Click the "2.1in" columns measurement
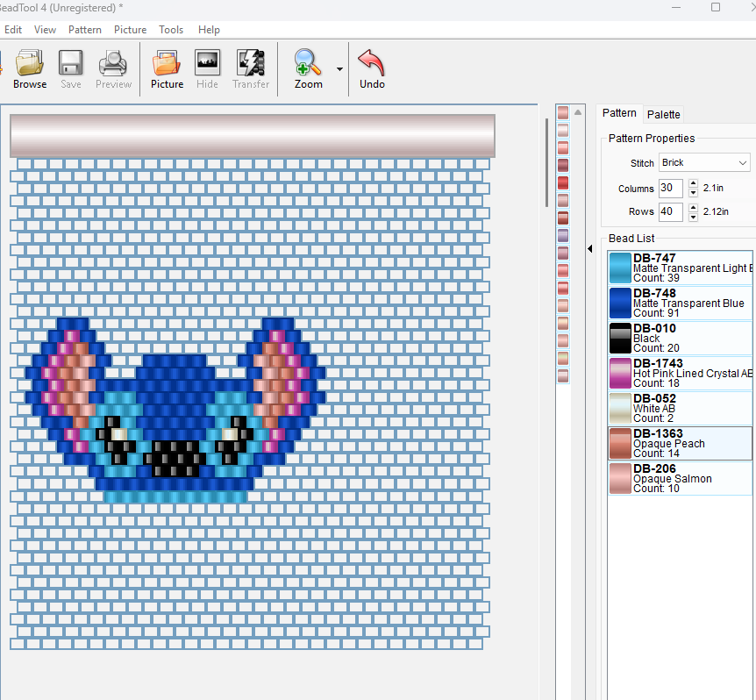Image resolution: width=756 pixels, height=700 pixels. (x=713, y=188)
